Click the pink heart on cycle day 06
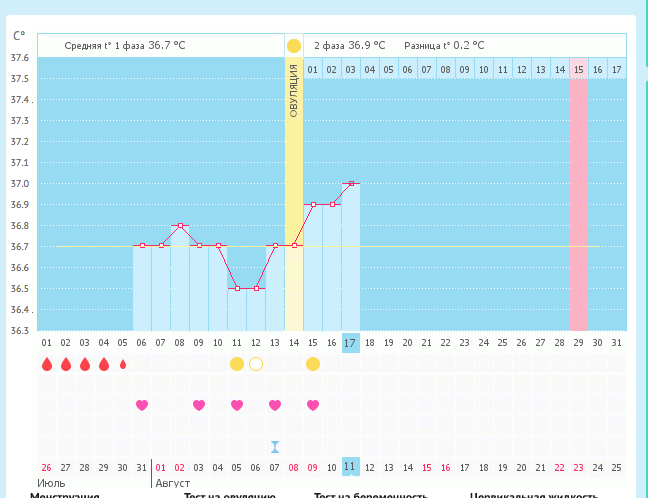Image resolution: width=648 pixels, height=498 pixels. 142,405
